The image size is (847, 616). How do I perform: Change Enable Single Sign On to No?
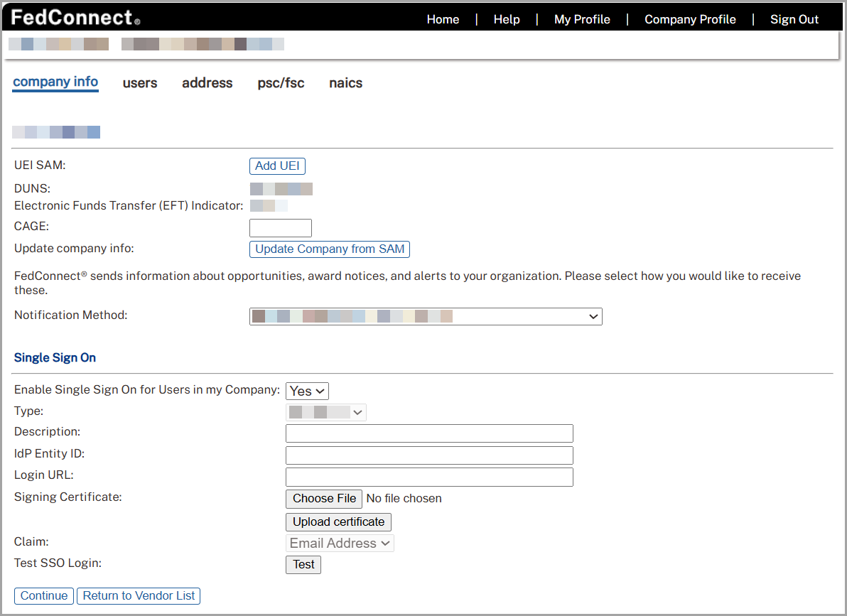click(x=306, y=391)
